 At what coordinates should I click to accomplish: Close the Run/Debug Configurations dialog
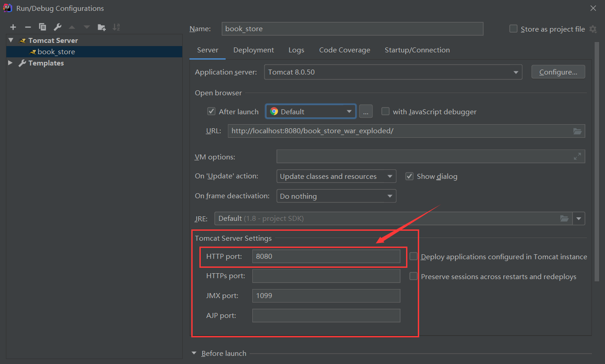[x=593, y=8]
